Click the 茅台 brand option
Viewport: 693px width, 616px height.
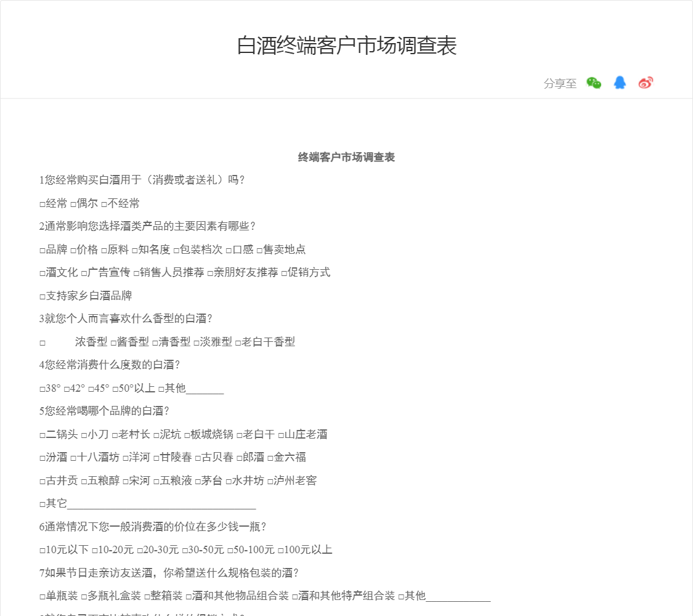pos(209,480)
